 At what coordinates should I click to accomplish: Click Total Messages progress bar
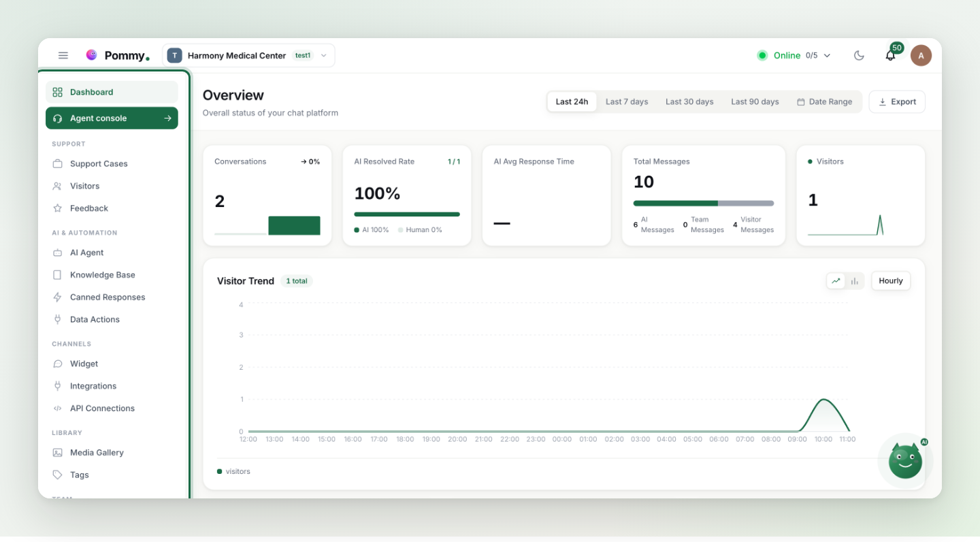(x=704, y=203)
